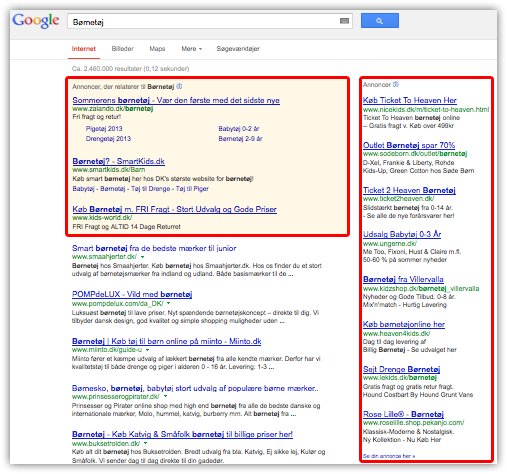Select the Internet tab

click(x=84, y=49)
